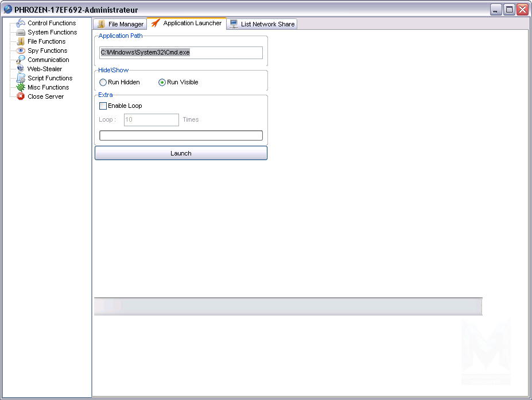Tick the Enable Loop checkbox
The image size is (532, 400).
[x=103, y=106]
